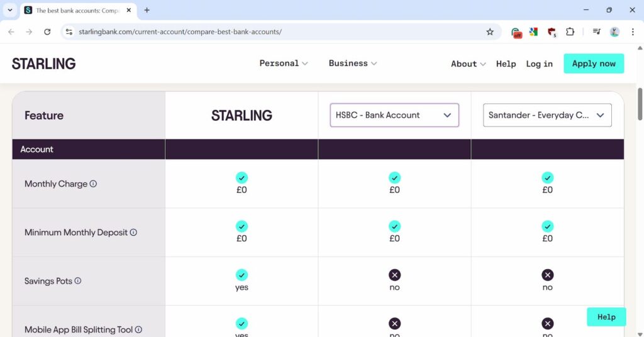The image size is (644, 337).
Task: Click the Mobile App Bill Splitting Tool label
Action: coord(79,329)
